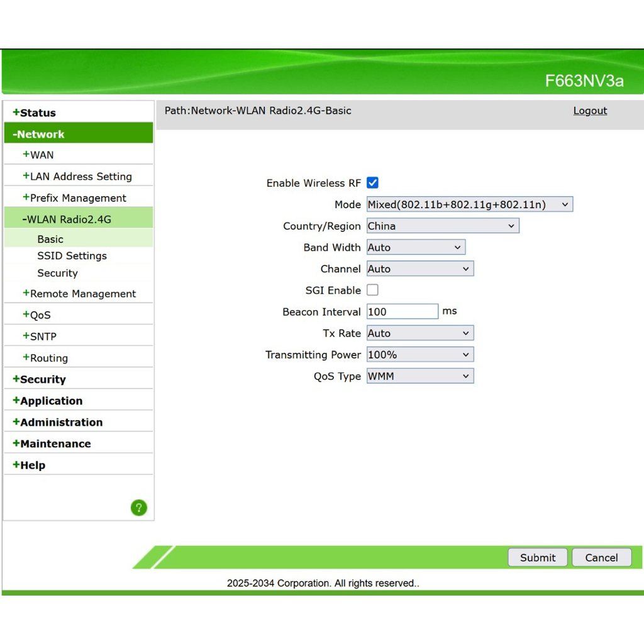644x644 pixels.
Task: Open the Transmitting Power dropdown
Action: pyautogui.click(x=419, y=355)
